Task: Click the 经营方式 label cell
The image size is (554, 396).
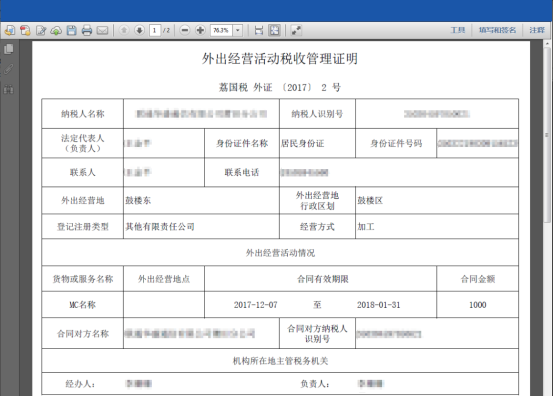Action: click(x=317, y=226)
